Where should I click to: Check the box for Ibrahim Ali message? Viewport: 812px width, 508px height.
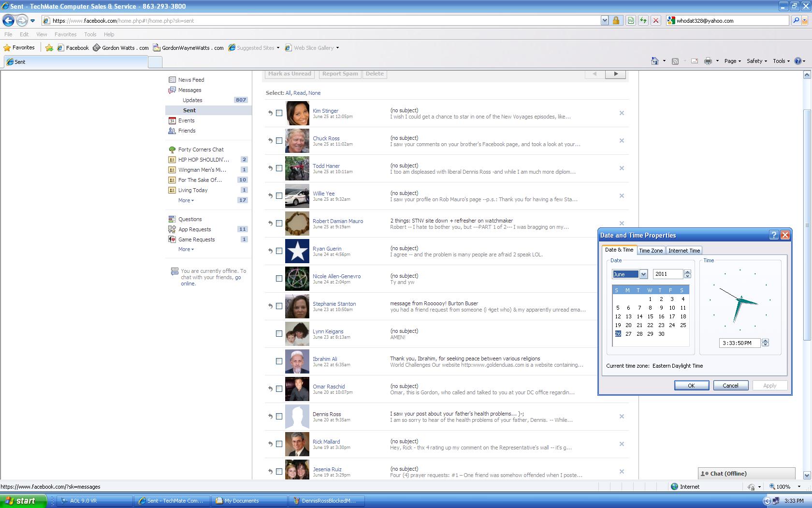click(279, 361)
